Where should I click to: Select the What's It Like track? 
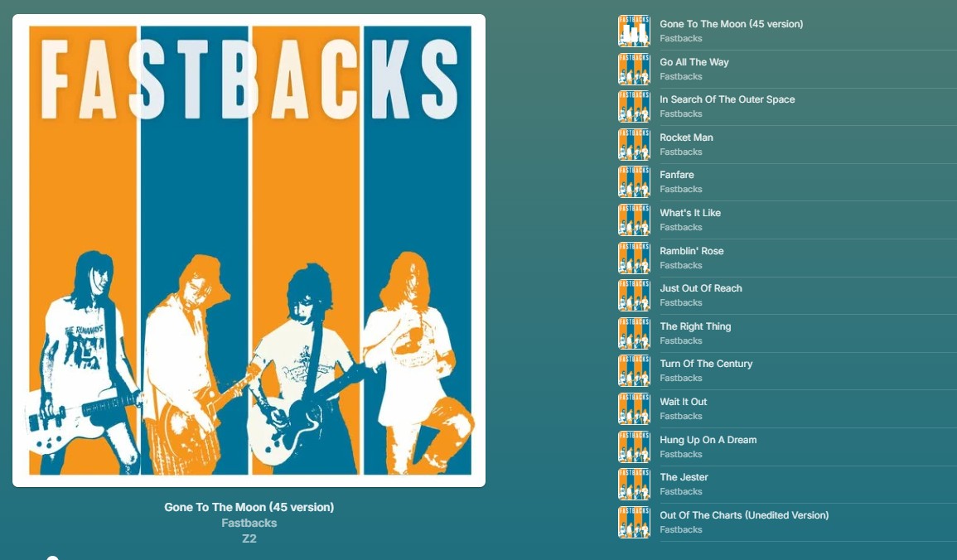[x=787, y=220]
